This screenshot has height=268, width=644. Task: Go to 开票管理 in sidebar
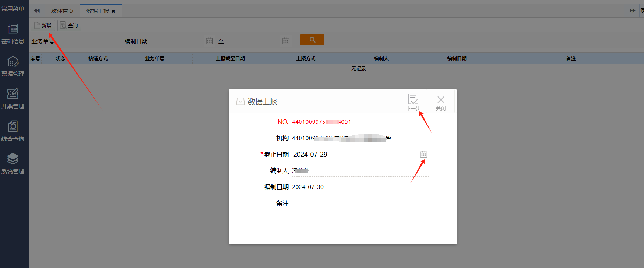pos(13,98)
